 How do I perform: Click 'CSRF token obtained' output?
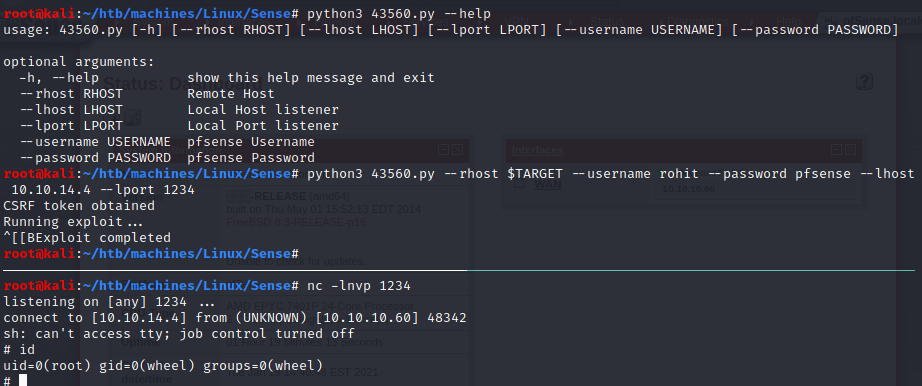79,206
